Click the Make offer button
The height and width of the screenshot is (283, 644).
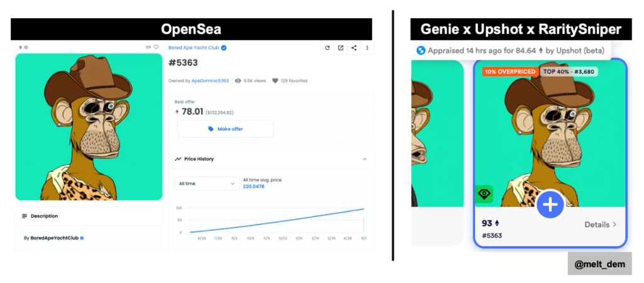point(225,129)
